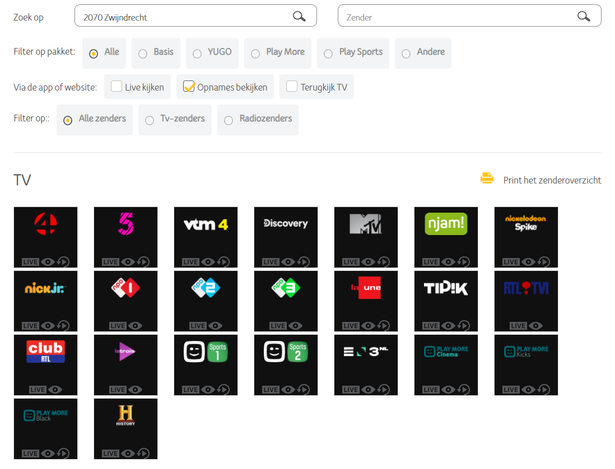Click the magnifier icon in Zender search

(x=583, y=16)
